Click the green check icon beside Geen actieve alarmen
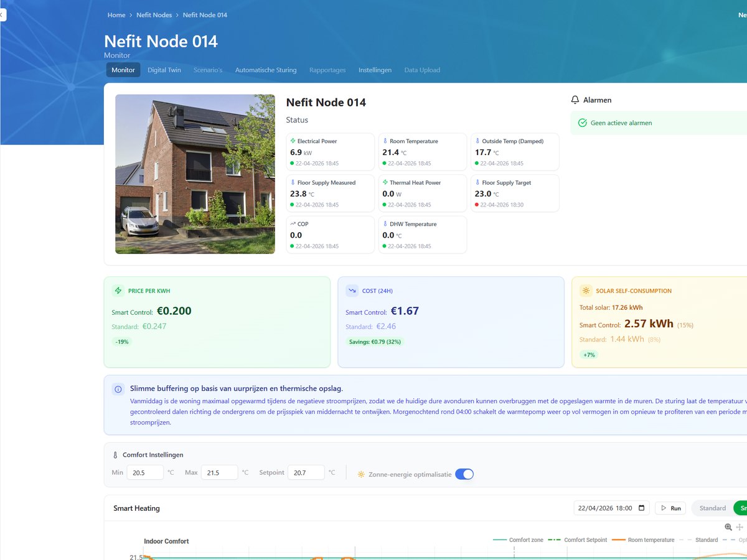The width and height of the screenshot is (747, 560). point(583,123)
